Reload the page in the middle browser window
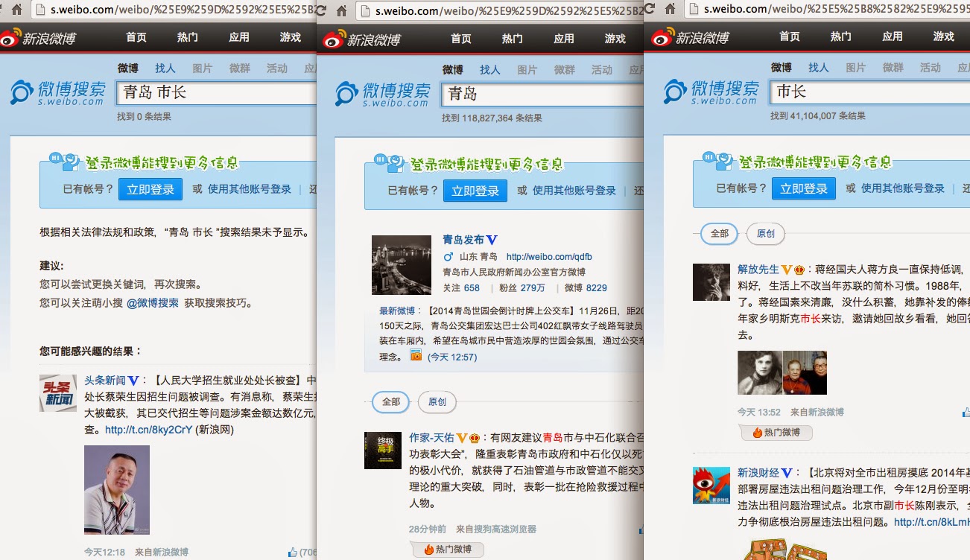The height and width of the screenshot is (560, 970). click(x=321, y=10)
